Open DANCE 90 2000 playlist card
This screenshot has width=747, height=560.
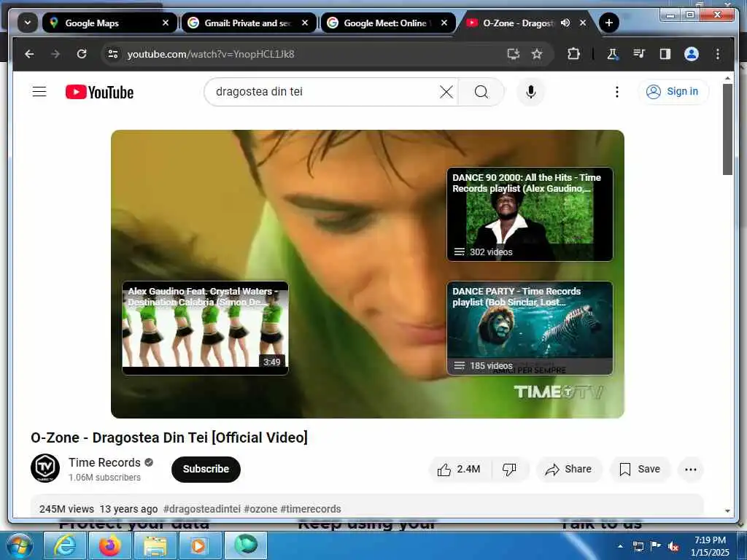pos(530,214)
